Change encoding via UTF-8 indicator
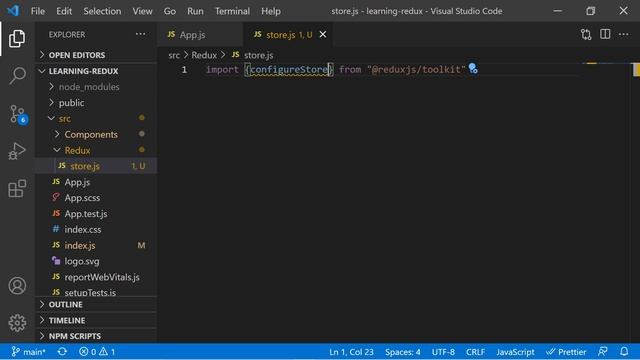 (x=443, y=351)
